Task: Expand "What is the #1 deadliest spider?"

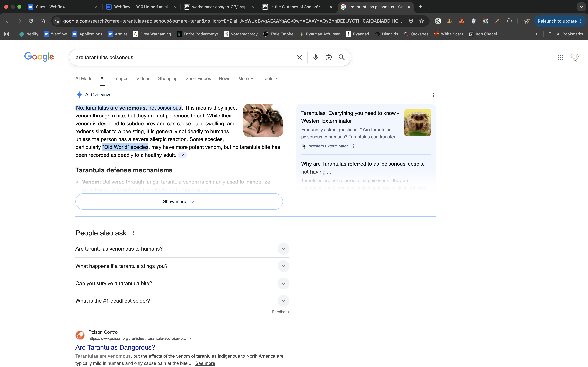Action: point(283,301)
